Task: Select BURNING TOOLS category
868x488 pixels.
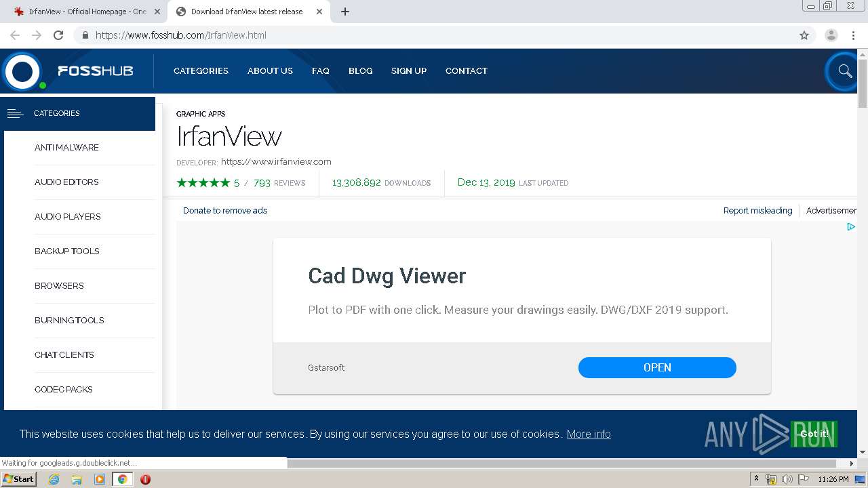Action: [69, 320]
